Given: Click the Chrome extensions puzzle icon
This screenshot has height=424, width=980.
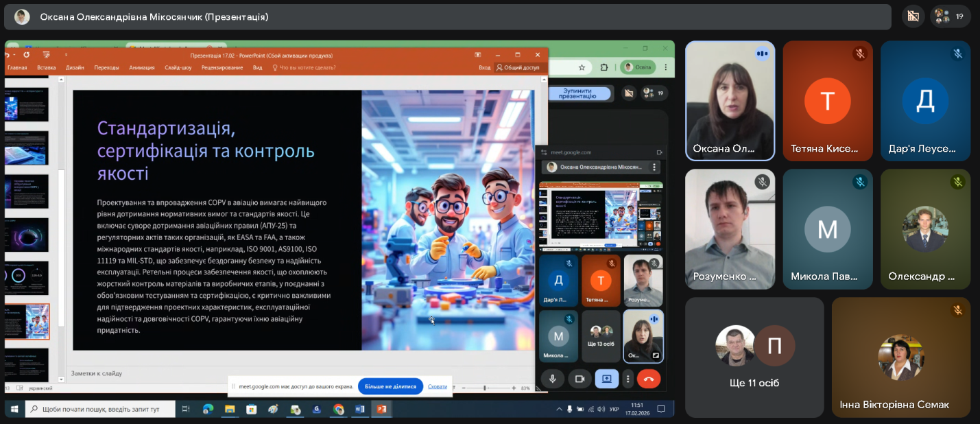Looking at the screenshot, I should [x=604, y=67].
